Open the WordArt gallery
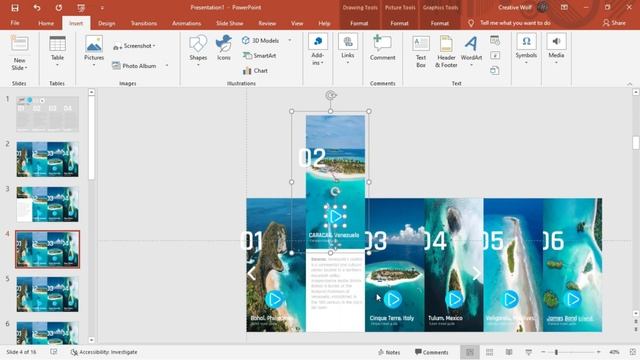The image size is (640, 360). [471, 51]
